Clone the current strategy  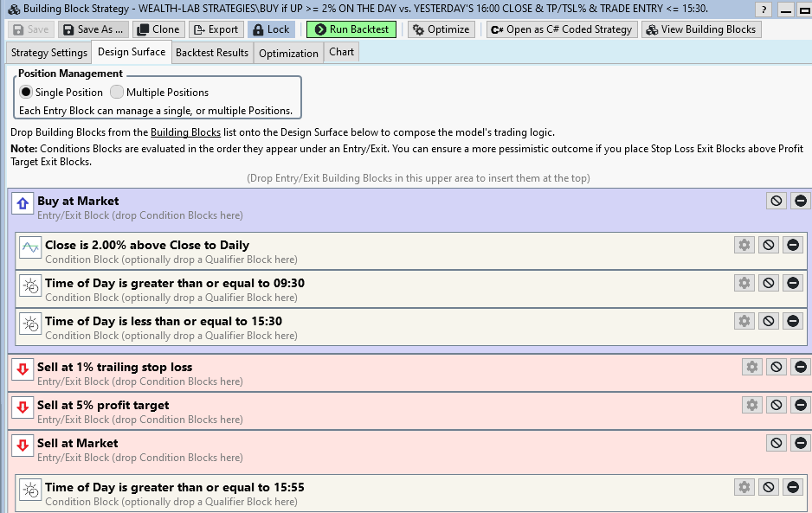click(158, 29)
